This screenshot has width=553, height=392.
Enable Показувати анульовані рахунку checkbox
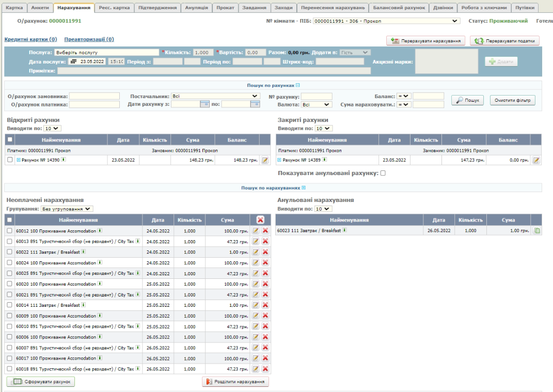[x=383, y=174]
